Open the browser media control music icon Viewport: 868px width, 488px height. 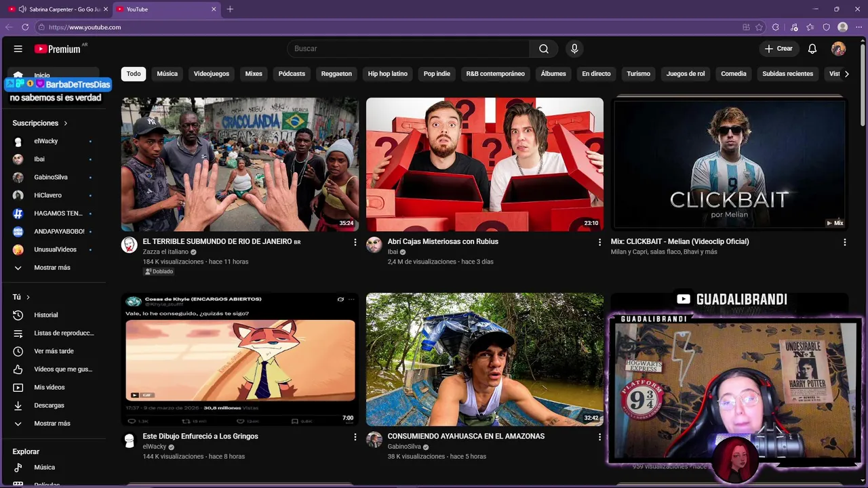pos(794,27)
